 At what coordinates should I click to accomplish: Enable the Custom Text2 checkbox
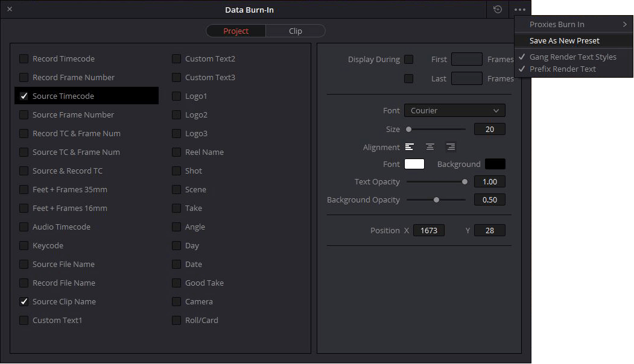(176, 59)
